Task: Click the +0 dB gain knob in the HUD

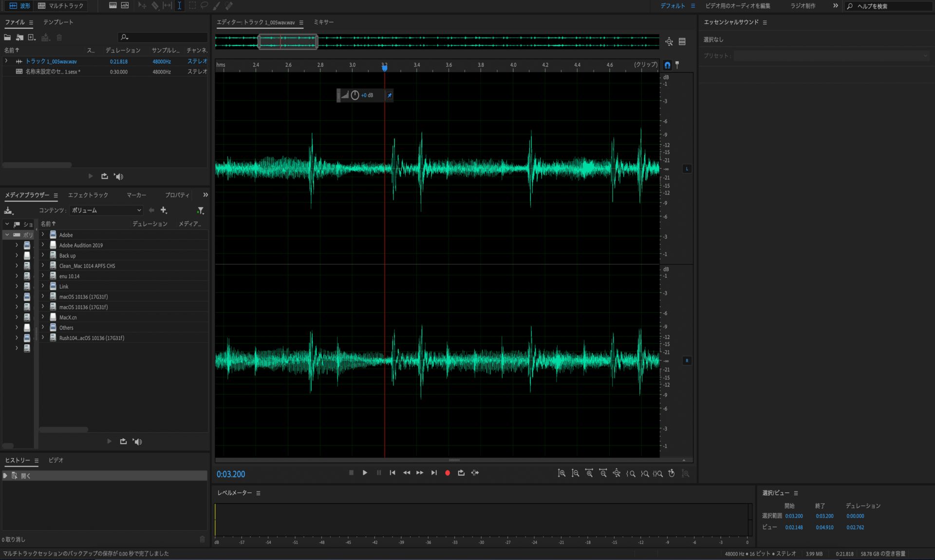Action: coord(355,95)
